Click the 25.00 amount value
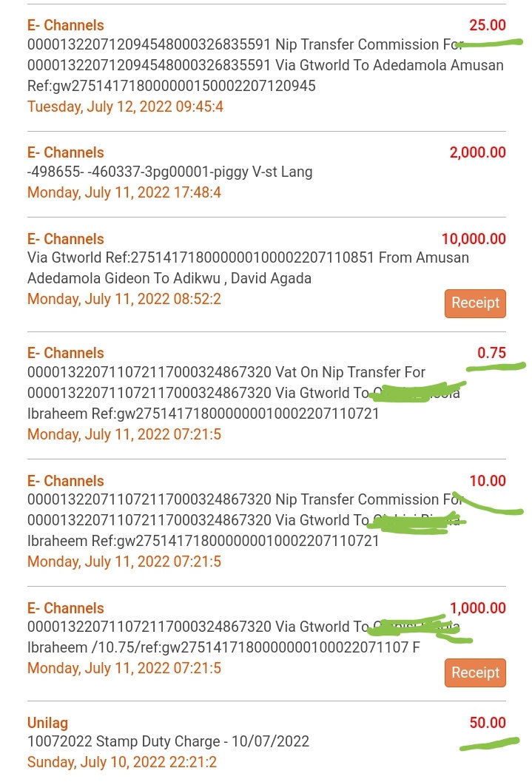Screen dimensions: 532x782 [x=487, y=25]
